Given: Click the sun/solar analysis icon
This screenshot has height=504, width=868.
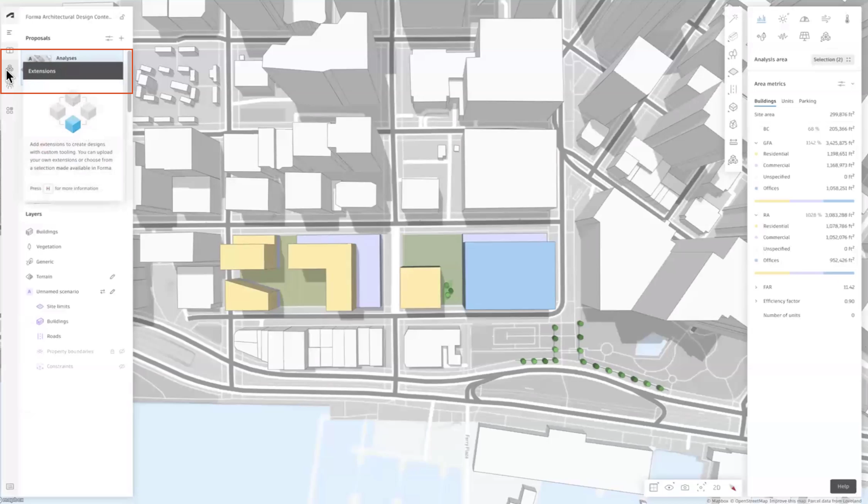Looking at the screenshot, I should coord(783,19).
